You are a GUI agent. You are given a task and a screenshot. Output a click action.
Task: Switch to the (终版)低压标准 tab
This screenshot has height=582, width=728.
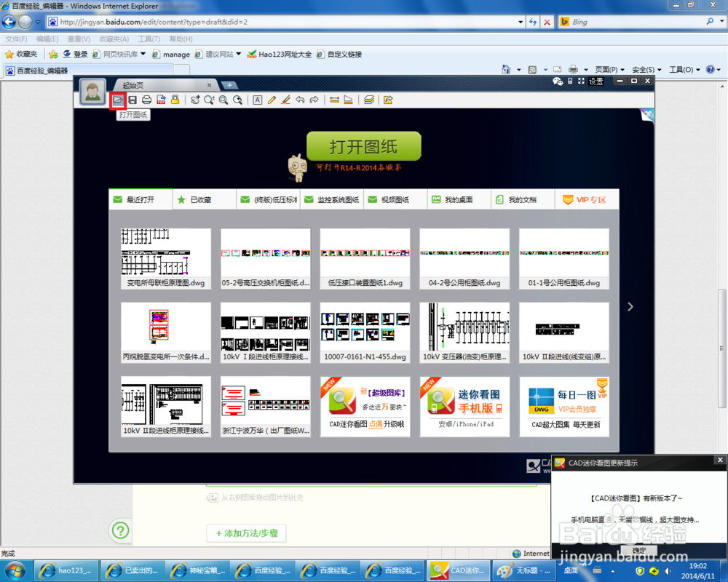tap(268, 199)
